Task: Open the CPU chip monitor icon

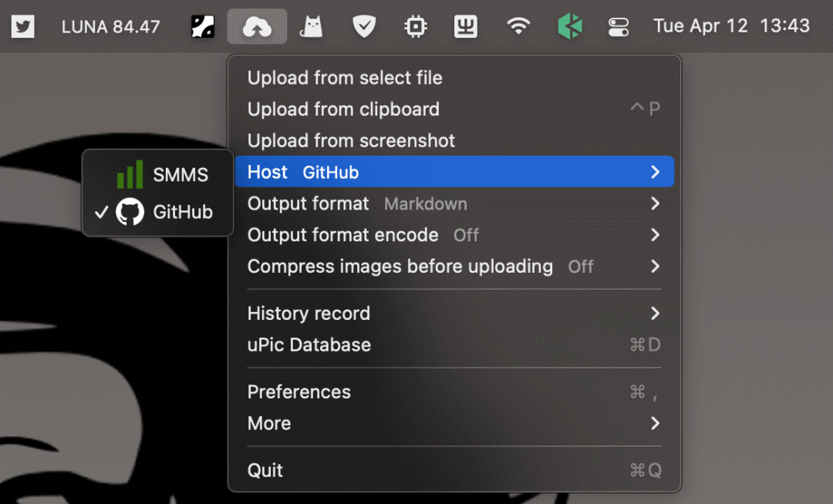Action: click(416, 26)
